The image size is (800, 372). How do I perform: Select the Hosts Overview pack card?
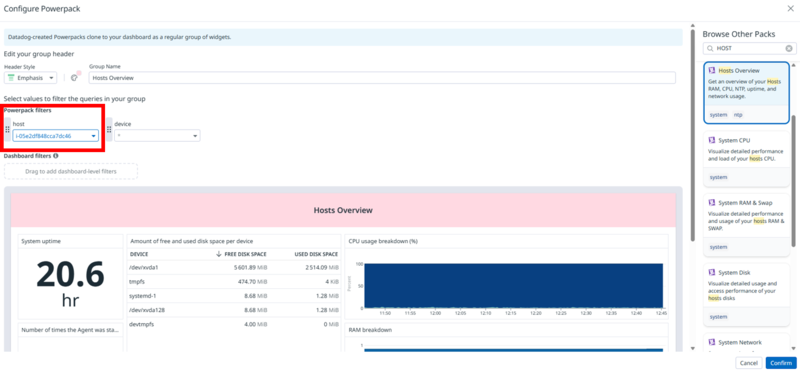(x=746, y=93)
